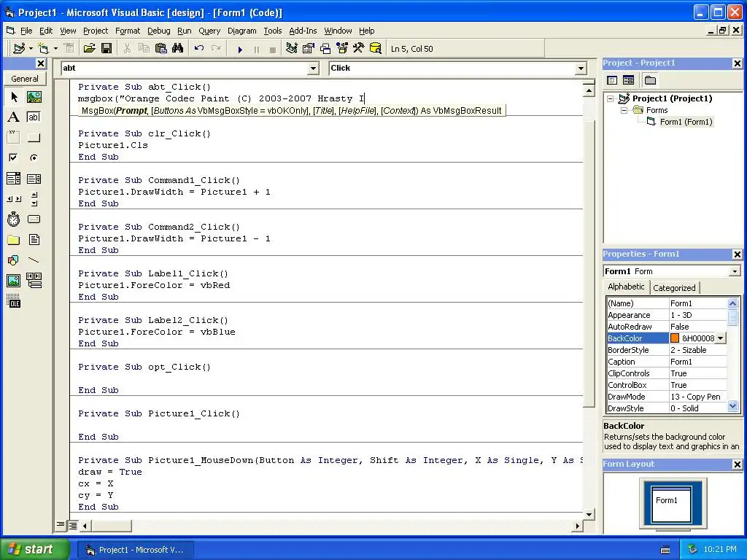The height and width of the screenshot is (560, 747).
Task: Click Add Standard EXE Project icon
Action: pos(20,48)
